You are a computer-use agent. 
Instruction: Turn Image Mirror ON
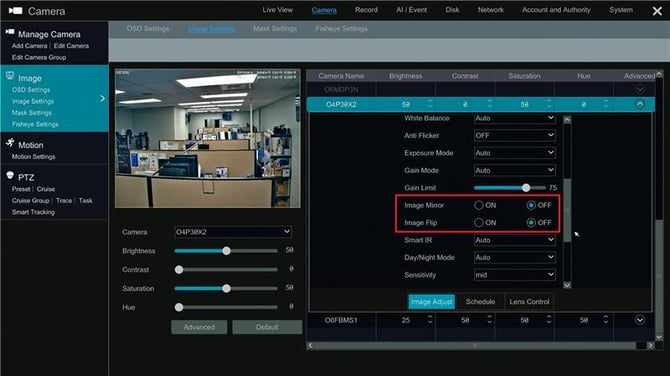479,206
